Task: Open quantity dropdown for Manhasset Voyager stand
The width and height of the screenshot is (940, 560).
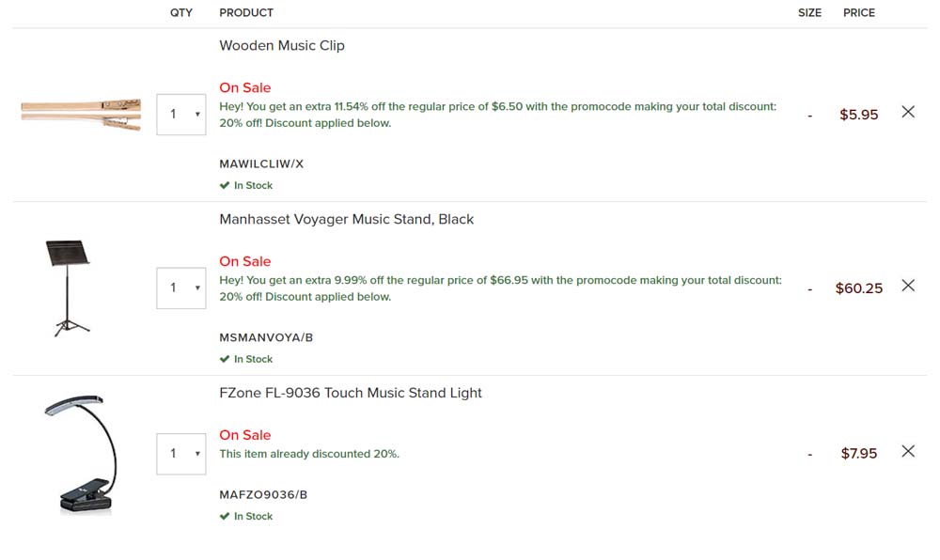Action: click(181, 288)
